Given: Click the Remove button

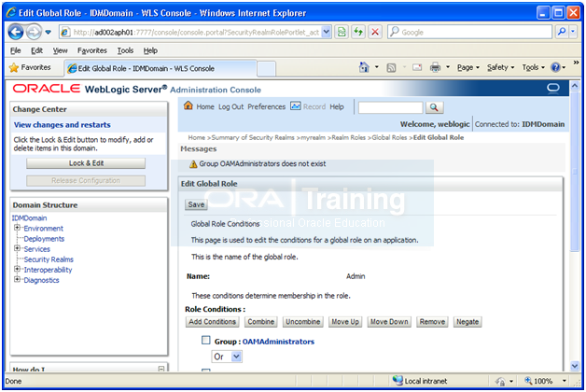Looking at the screenshot, I should pos(432,322).
